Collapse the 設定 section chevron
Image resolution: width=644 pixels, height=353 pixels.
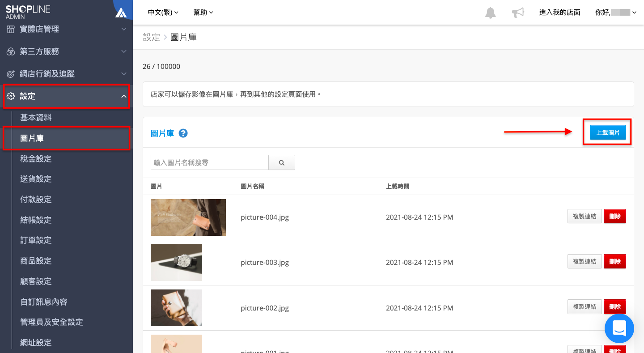tap(124, 96)
